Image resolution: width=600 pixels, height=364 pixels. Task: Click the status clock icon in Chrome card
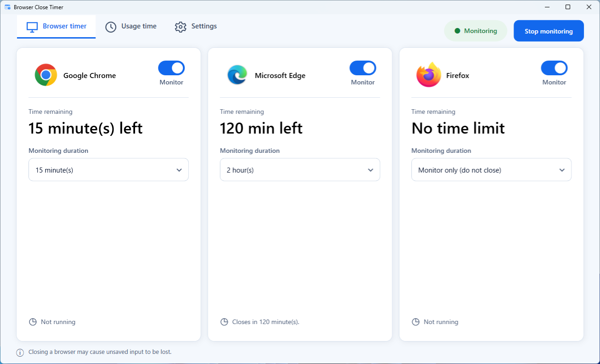33,322
